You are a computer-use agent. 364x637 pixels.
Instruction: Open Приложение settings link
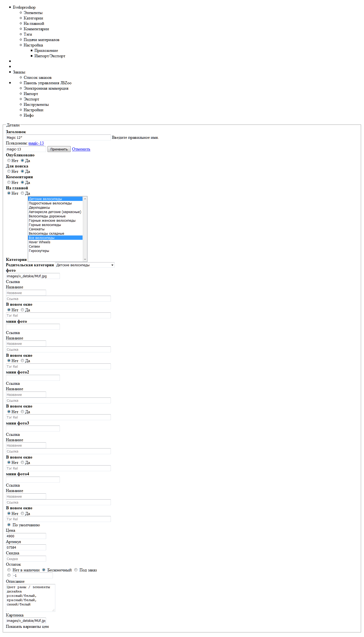pos(46,50)
